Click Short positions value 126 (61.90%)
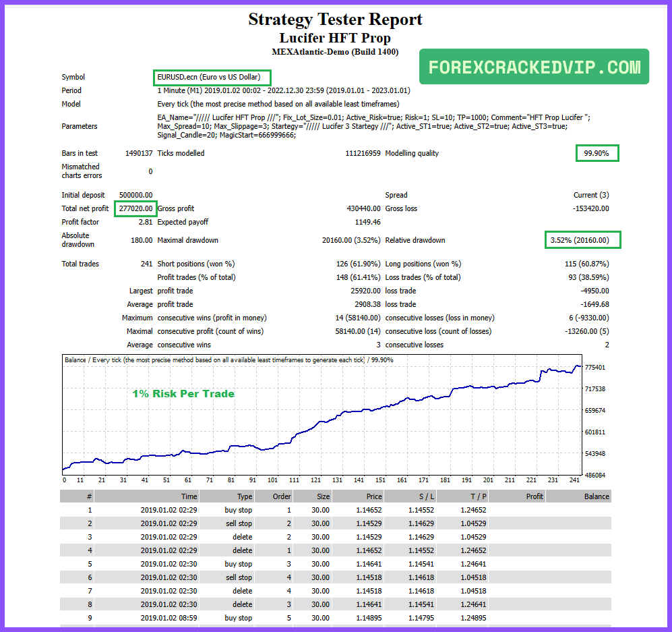The height and width of the screenshot is (632, 672). point(359,264)
